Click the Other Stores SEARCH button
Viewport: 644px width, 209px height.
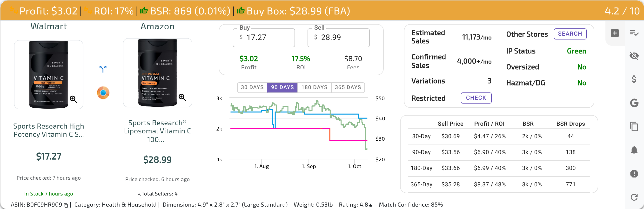pyautogui.click(x=570, y=34)
